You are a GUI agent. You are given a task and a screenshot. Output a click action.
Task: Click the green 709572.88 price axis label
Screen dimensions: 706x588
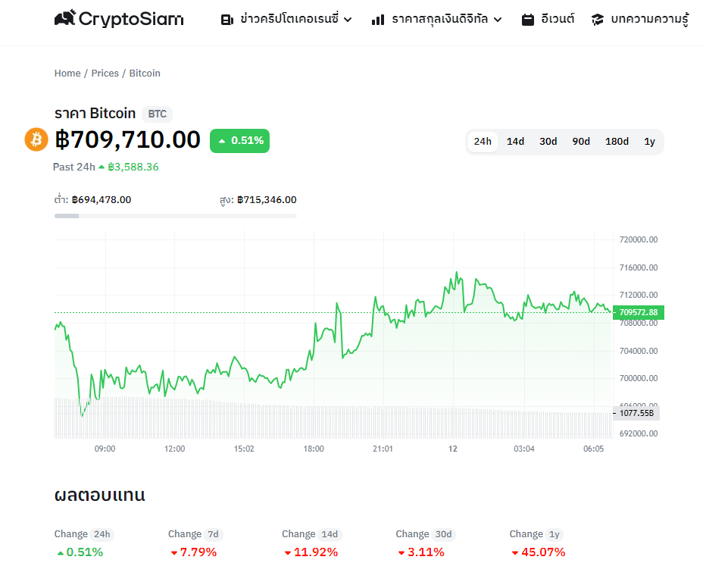639,312
